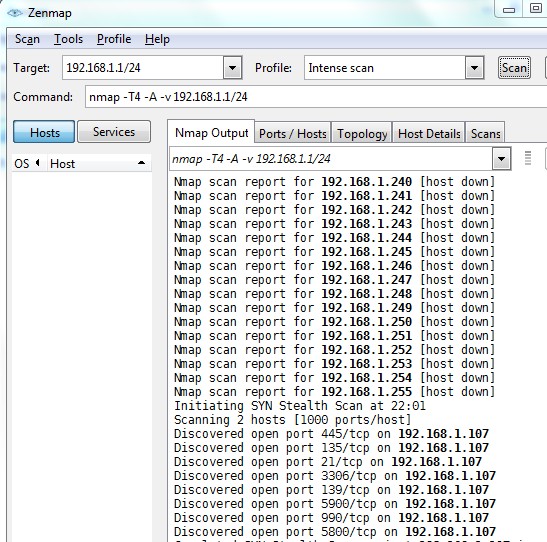This screenshot has width=547, height=542.
Task: Click 'Discovered open port 445/tcp' line
Action: [x=331, y=434]
